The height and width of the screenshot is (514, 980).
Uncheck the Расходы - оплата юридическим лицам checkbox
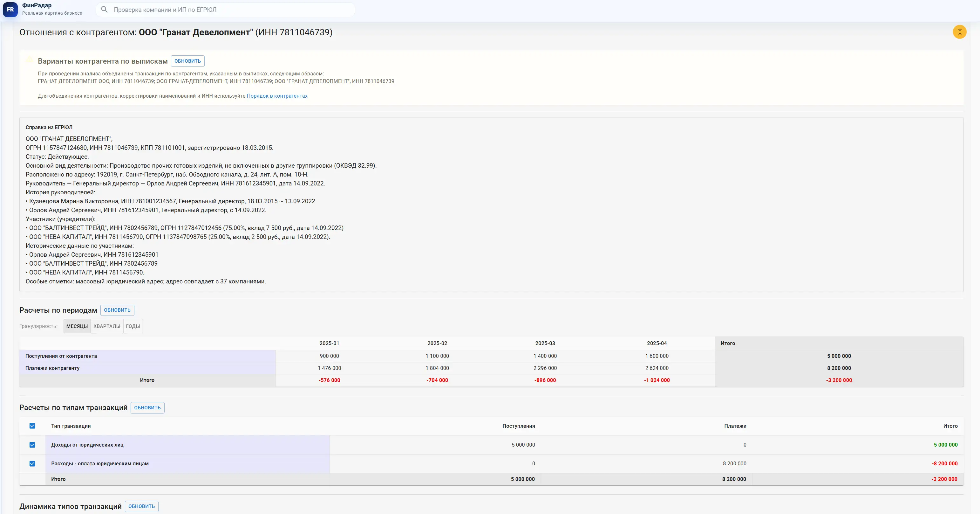(32, 463)
